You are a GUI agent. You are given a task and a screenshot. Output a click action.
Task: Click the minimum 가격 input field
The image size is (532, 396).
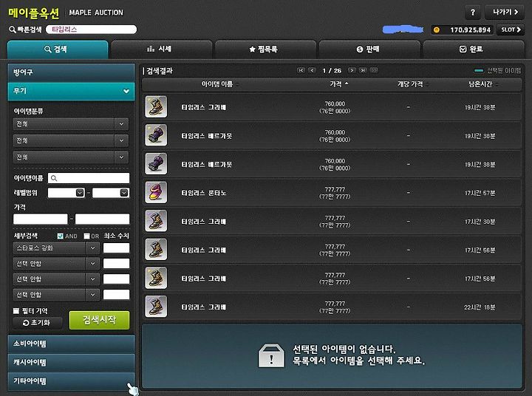tap(41, 219)
